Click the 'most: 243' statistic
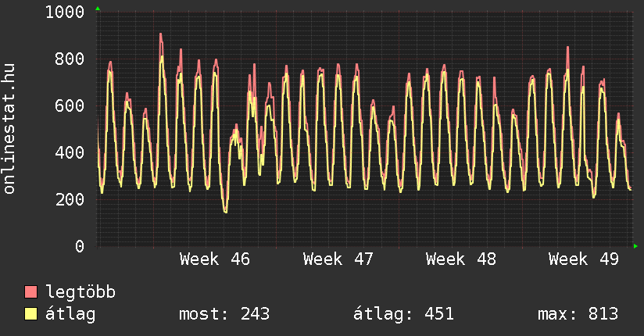This screenshot has height=336, width=644. (224, 314)
